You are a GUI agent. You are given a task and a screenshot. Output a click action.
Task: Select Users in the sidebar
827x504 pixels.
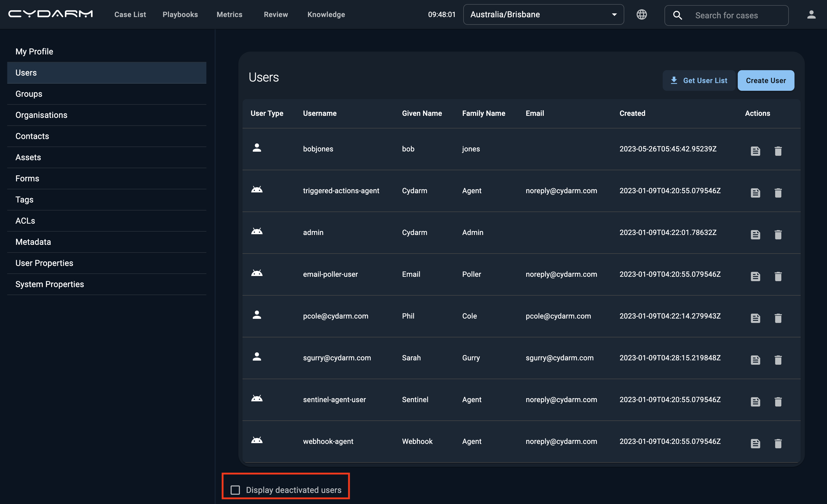(x=107, y=72)
